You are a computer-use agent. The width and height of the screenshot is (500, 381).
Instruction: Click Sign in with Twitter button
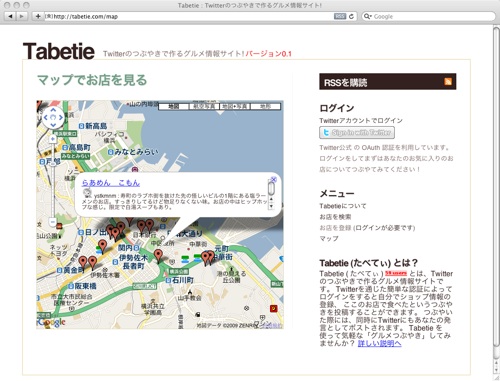357,132
